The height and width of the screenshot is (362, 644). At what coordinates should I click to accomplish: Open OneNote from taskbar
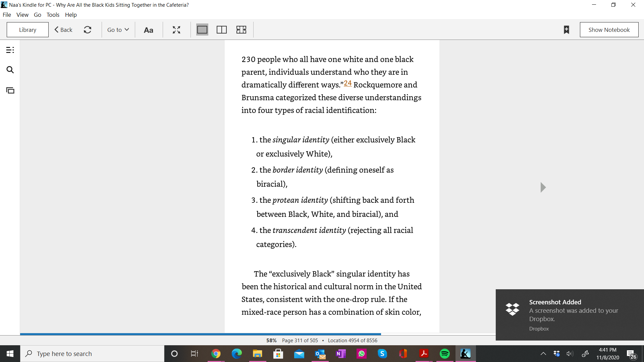[341, 354]
